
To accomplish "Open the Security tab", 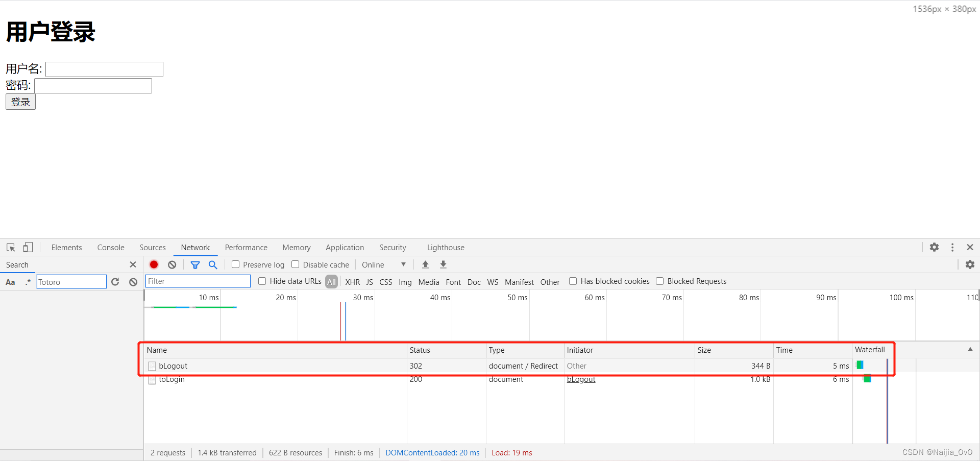I will (393, 248).
